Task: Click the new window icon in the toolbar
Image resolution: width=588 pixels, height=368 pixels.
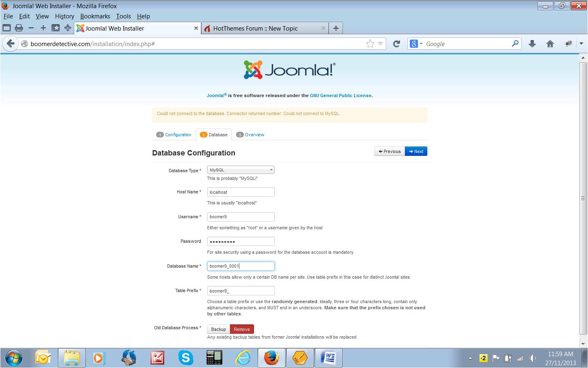Action: (x=7, y=28)
